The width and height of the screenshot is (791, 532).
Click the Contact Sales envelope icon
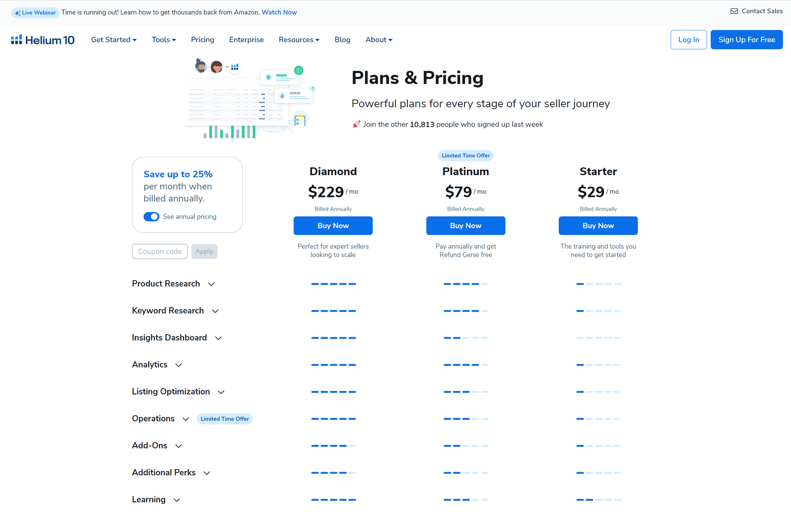[x=734, y=11]
